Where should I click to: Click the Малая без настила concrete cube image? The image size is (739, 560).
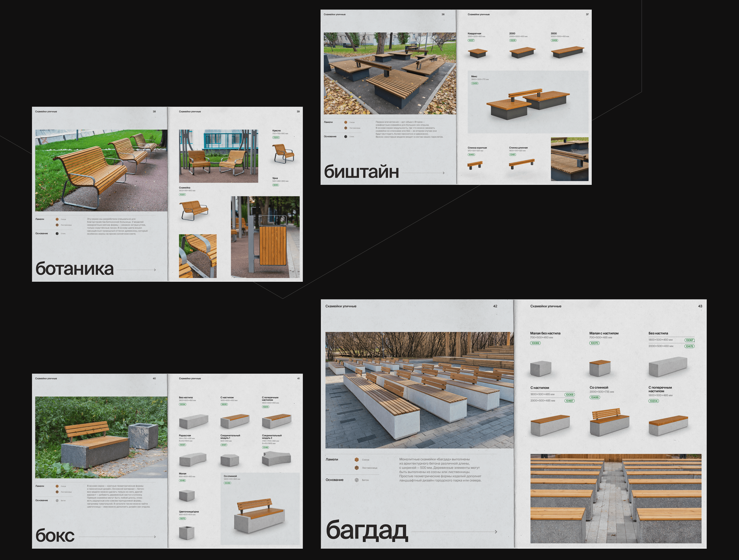pos(541,369)
